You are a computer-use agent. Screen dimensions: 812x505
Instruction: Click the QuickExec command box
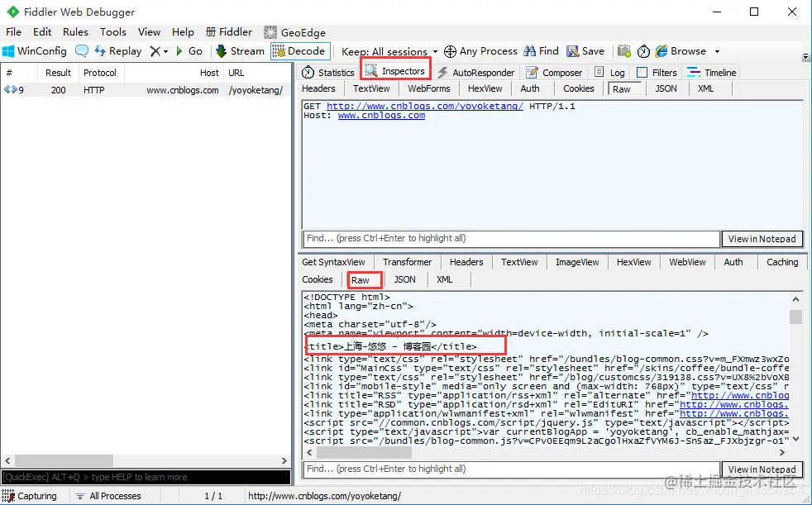[x=146, y=477]
